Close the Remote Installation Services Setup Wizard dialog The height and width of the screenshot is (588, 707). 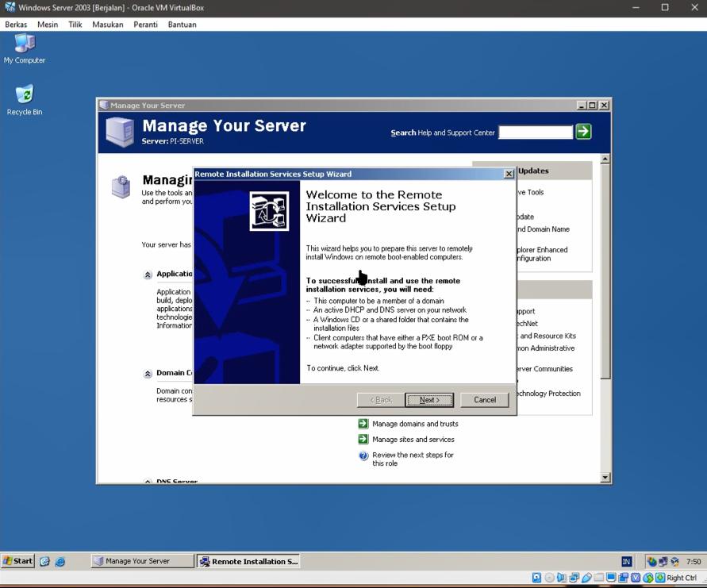(x=509, y=174)
